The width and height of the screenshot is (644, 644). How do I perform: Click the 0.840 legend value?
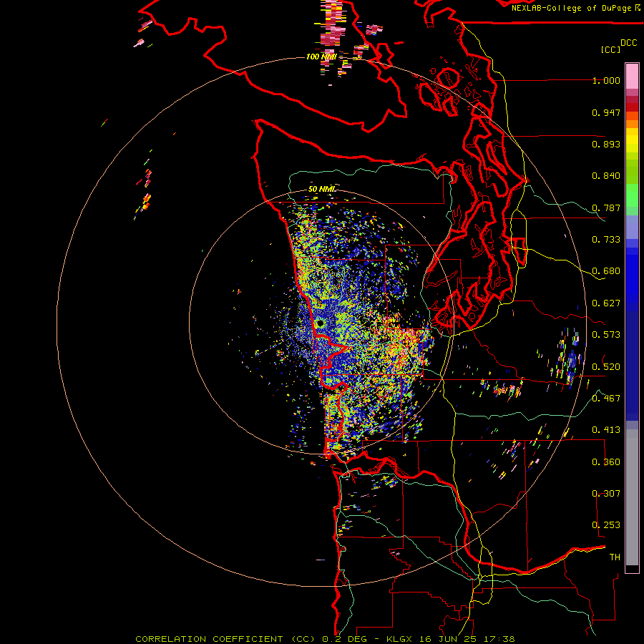point(606,176)
